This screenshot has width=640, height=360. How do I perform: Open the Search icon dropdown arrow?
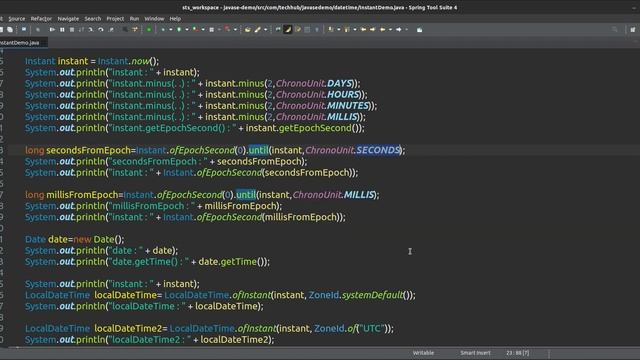coord(265,29)
